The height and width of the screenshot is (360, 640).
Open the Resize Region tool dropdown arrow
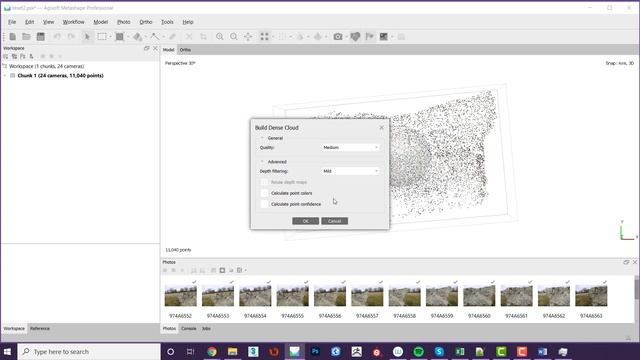(x=128, y=37)
